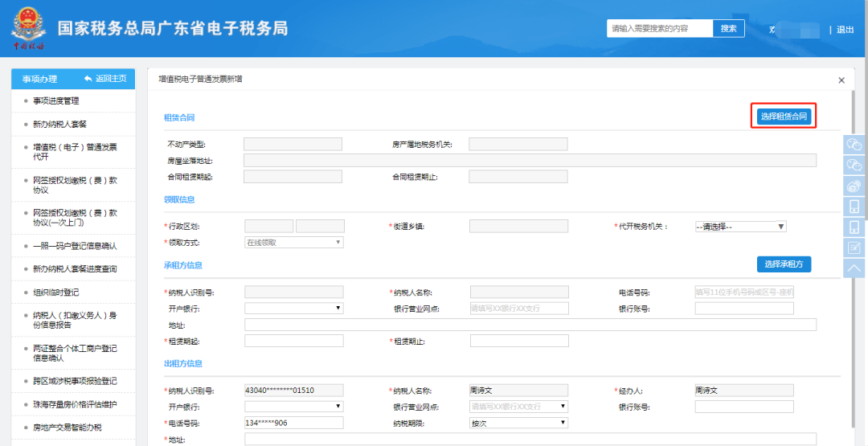Click the 不动产类型 field
Viewport: 868px width, 446px height.
tap(293, 144)
